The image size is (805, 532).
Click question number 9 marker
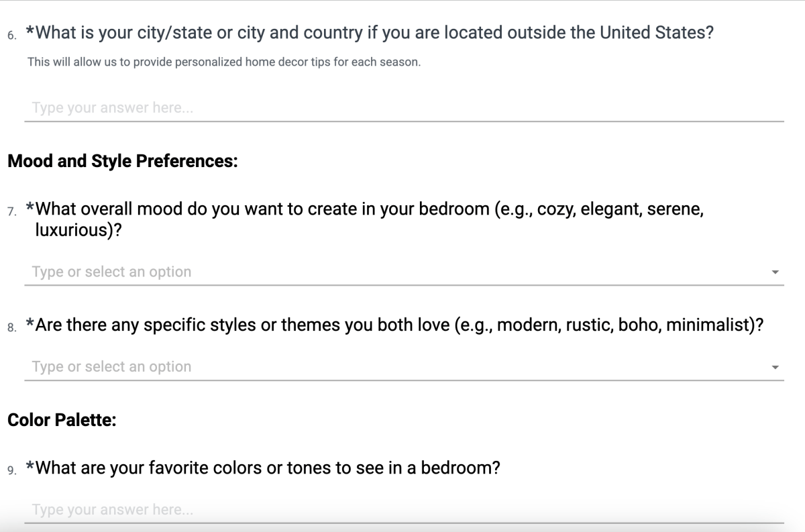click(11, 470)
